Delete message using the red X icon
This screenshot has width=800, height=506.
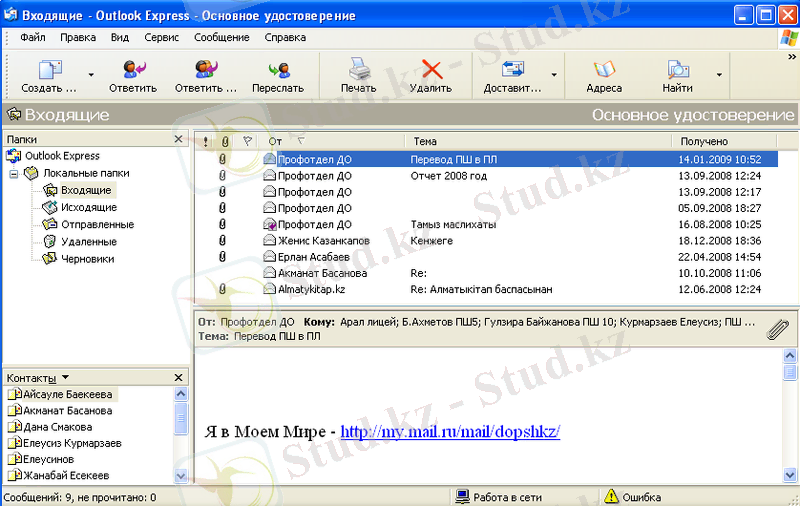[x=431, y=70]
